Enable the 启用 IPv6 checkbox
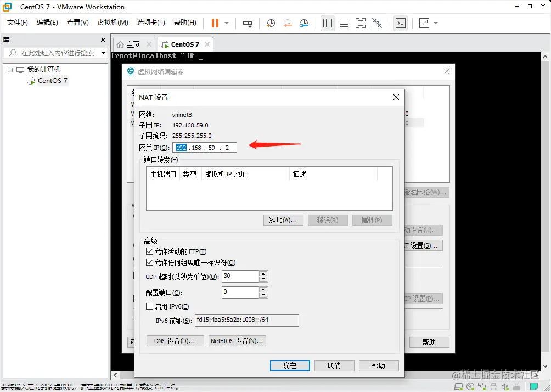This screenshot has height=392, width=551. click(149, 306)
